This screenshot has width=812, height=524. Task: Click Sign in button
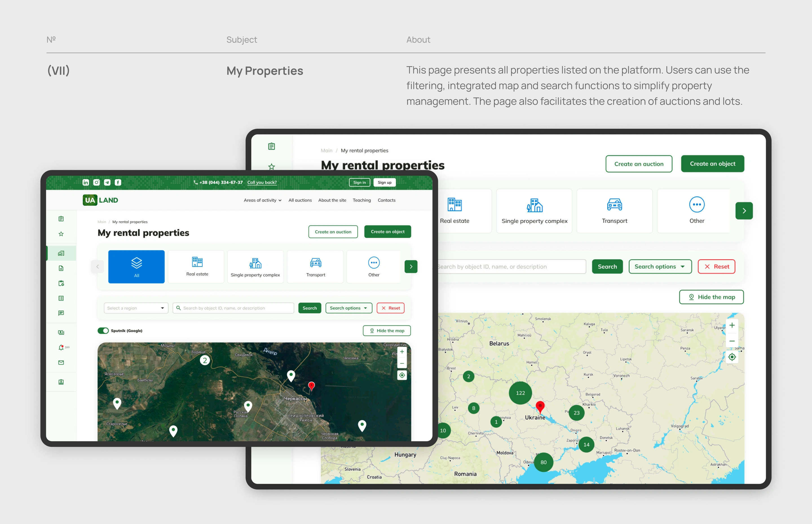click(359, 182)
